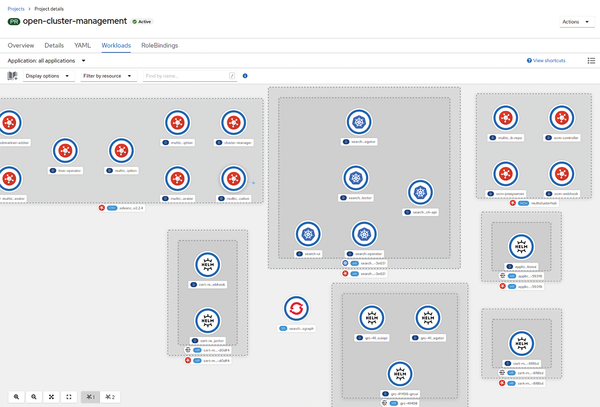Fit topology graph to screen

[x=51, y=397]
